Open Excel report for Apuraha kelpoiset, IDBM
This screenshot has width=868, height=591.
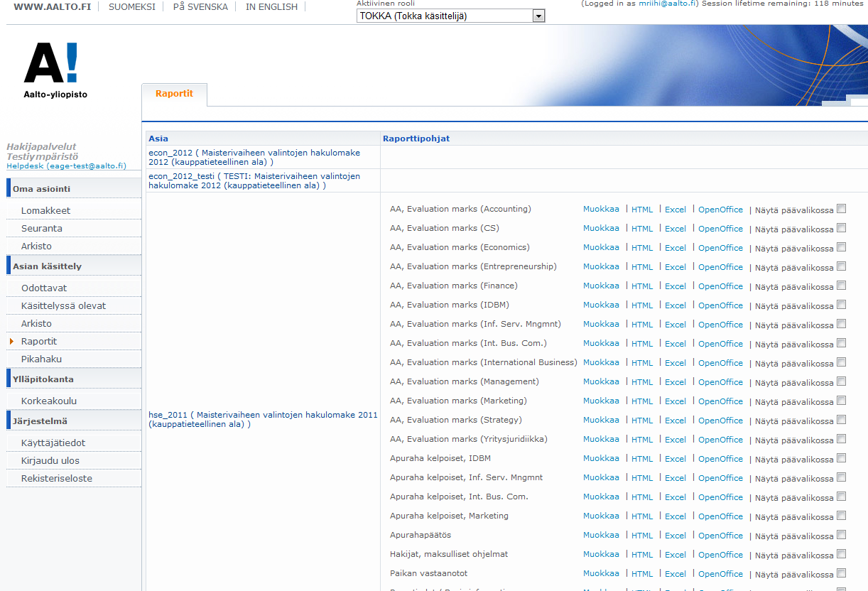click(676, 459)
